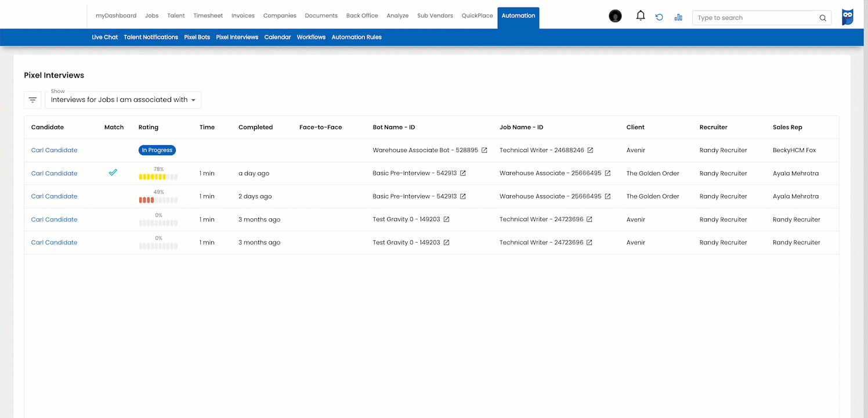
Task: Click the Completed column header
Action: pyautogui.click(x=255, y=127)
